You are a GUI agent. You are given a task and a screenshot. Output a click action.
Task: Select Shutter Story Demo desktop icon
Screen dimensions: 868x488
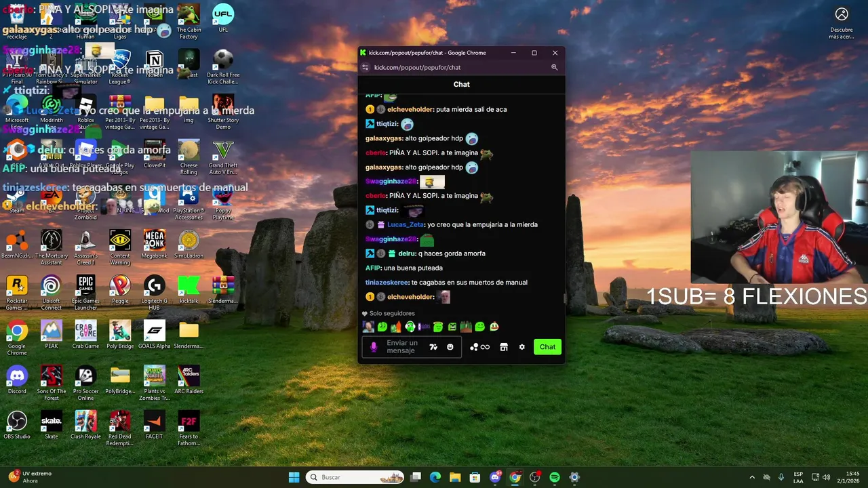pyautogui.click(x=223, y=113)
